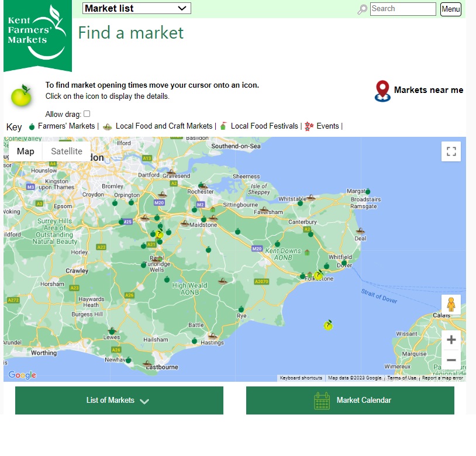The image size is (476, 456).
Task: Click the yellow apple marker in the sea
Action: 328,325
